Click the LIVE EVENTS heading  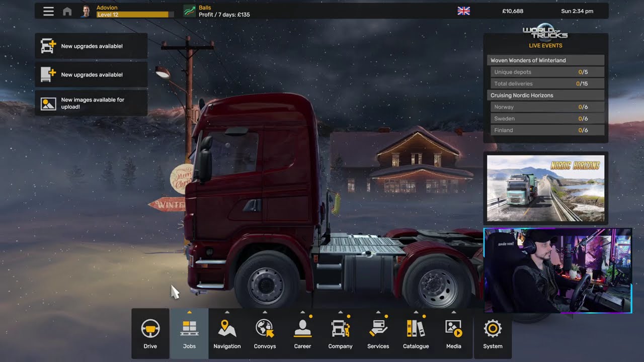(x=545, y=46)
